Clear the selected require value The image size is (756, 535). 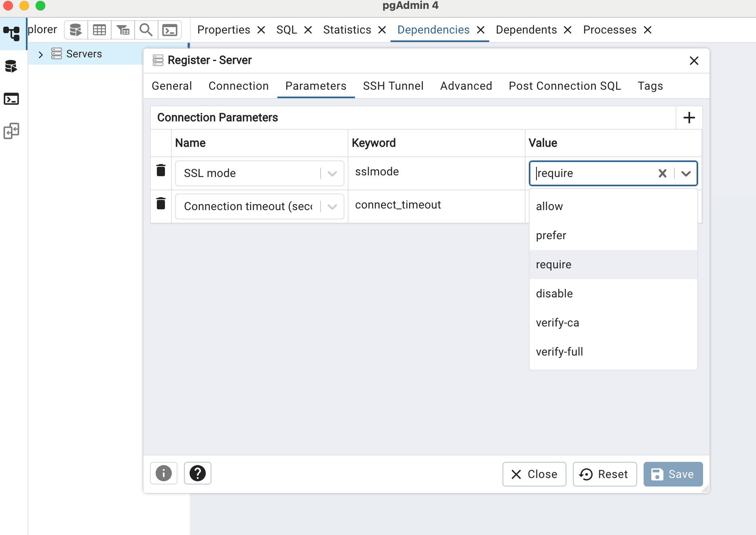(663, 173)
